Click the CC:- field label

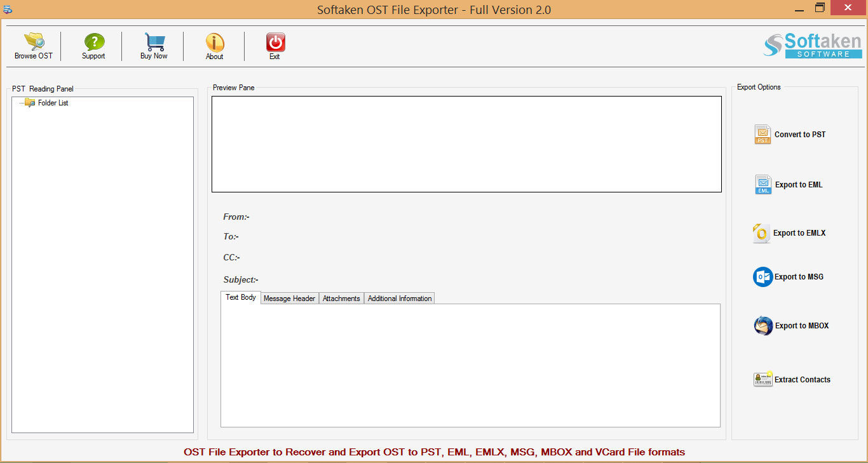pos(231,258)
